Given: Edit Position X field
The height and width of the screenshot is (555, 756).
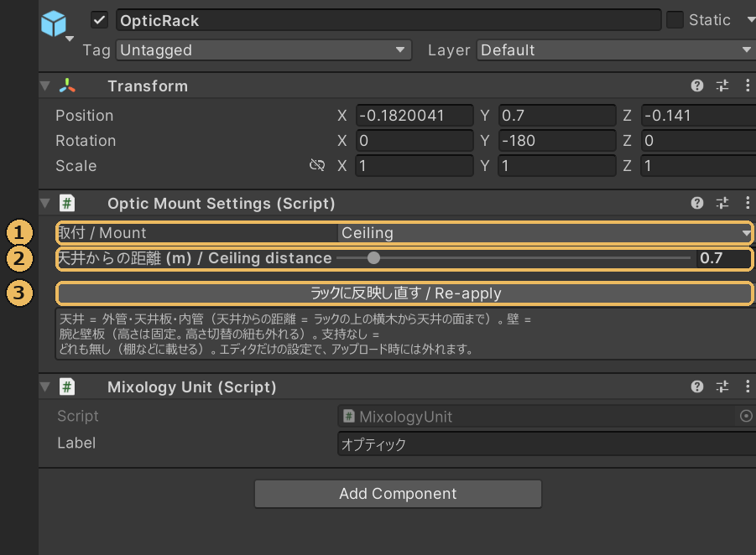Looking at the screenshot, I should coord(414,116).
